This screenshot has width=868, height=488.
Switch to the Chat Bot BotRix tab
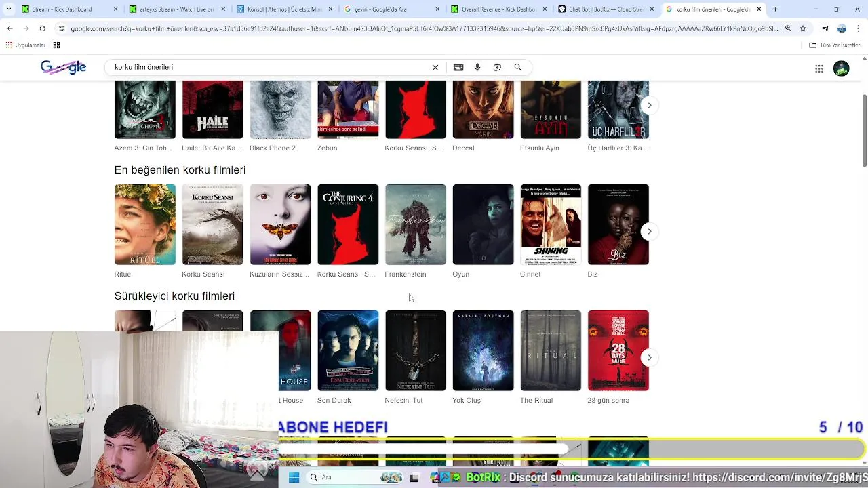pos(607,9)
